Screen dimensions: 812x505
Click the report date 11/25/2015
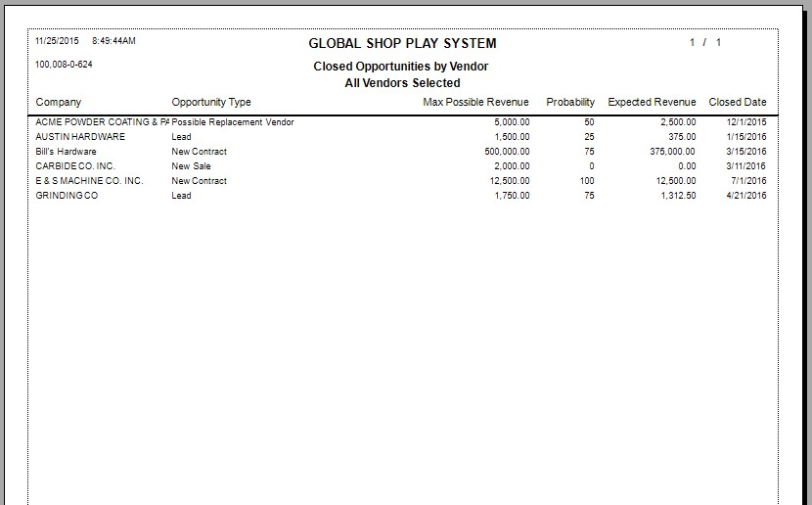(x=57, y=41)
